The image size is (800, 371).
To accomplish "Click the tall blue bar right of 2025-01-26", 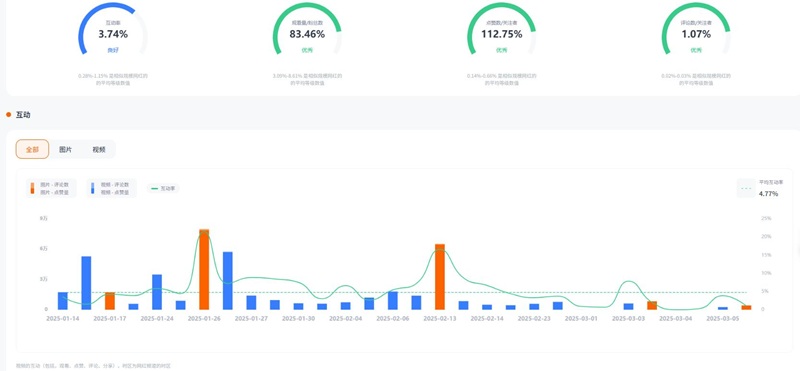I will (x=228, y=281).
